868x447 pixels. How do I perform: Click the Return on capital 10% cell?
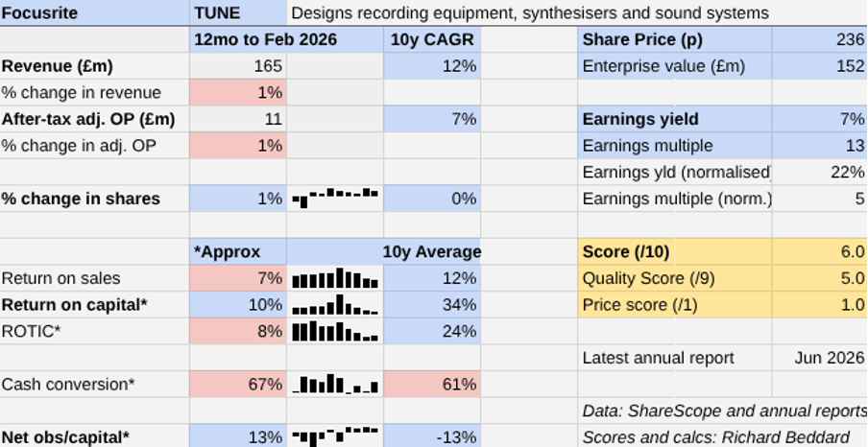point(238,305)
